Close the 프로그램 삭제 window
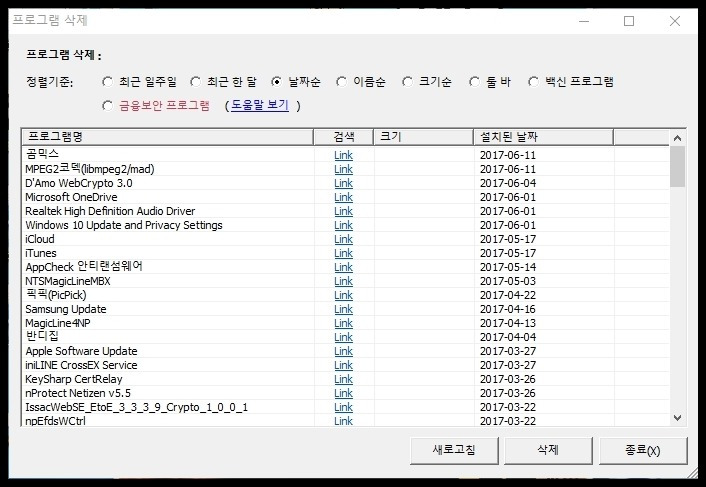This screenshot has height=487, width=706. (674, 21)
